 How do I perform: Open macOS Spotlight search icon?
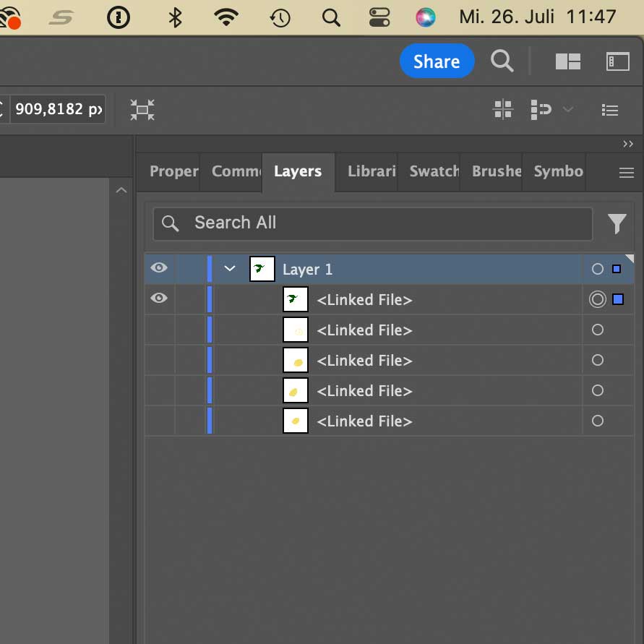tap(331, 18)
